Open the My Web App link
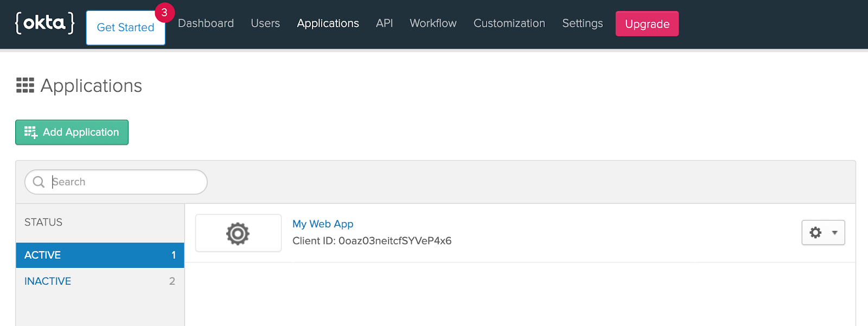The width and height of the screenshot is (868, 326). (323, 224)
